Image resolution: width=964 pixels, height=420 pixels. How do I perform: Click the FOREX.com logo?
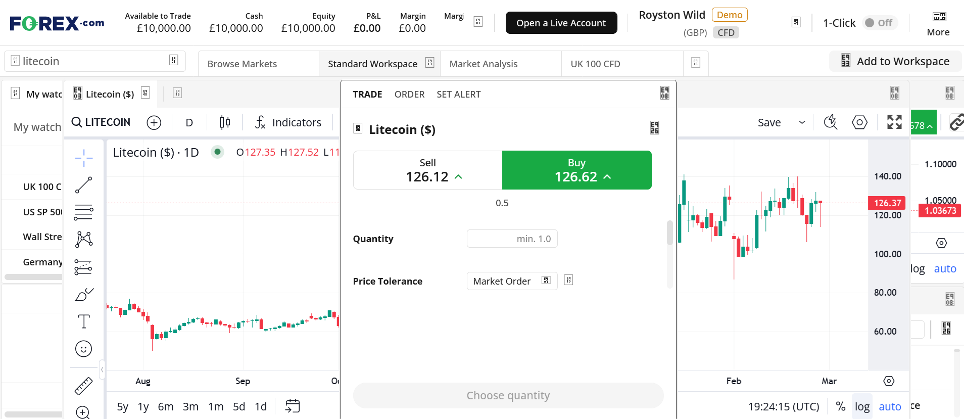(57, 23)
